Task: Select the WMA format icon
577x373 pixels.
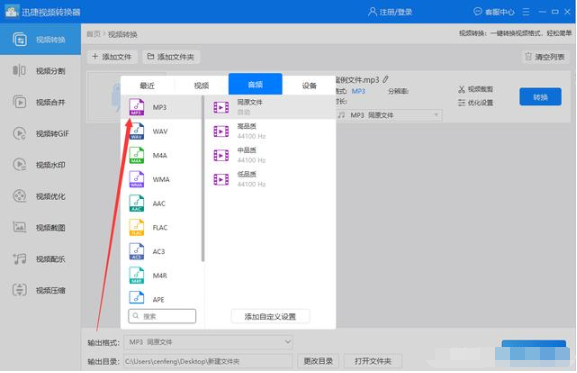Action: coord(137,179)
